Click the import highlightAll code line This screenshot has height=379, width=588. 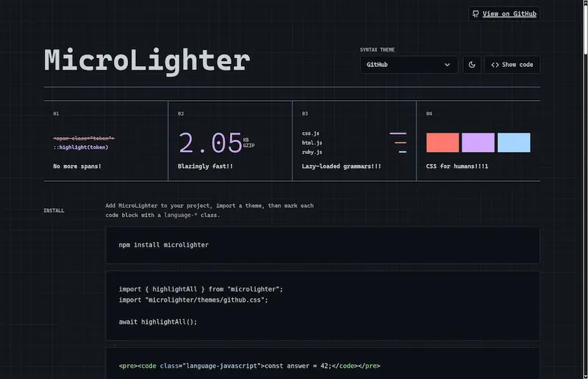[201, 289]
